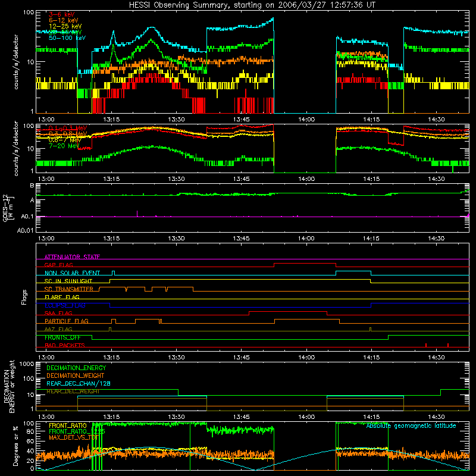Select the PARTICLE_FLAG label
The width and height of the screenshot is (476, 476).
(67, 321)
